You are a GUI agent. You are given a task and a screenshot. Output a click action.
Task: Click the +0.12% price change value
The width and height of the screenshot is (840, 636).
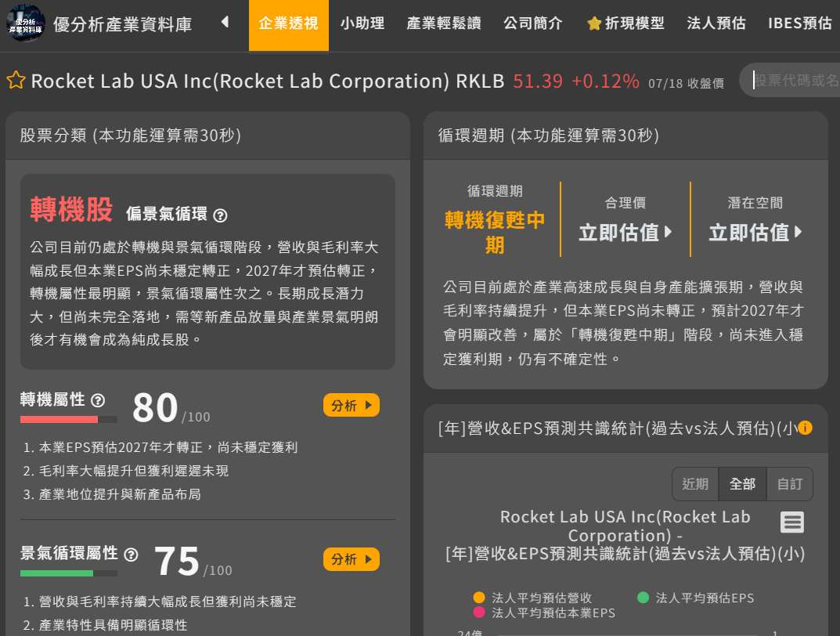click(x=605, y=81)
